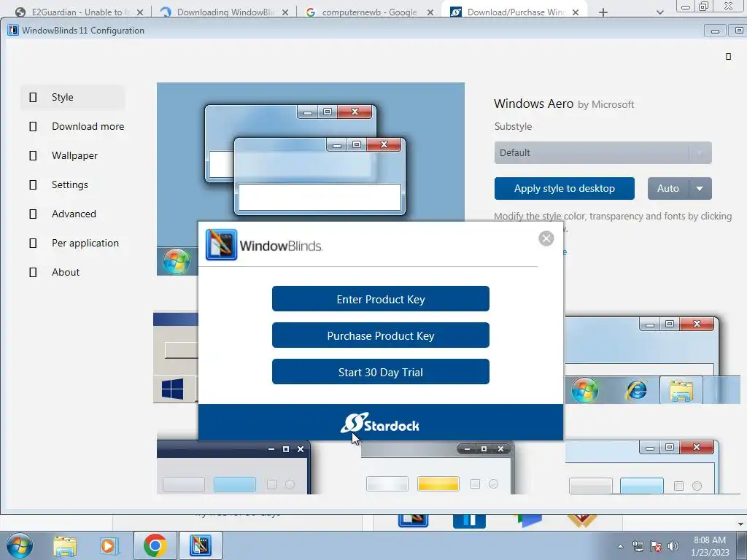The height and width of the screenshot is (560, 747).
Task: Launch Windows Media Player from taskbar
Action: click(x=109, y=546)
